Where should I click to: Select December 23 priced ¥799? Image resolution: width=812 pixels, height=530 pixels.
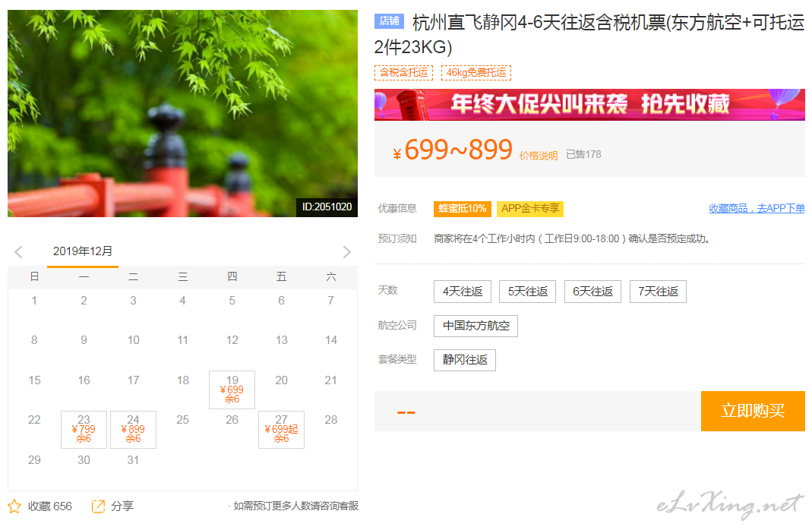(x=84, y=430)
